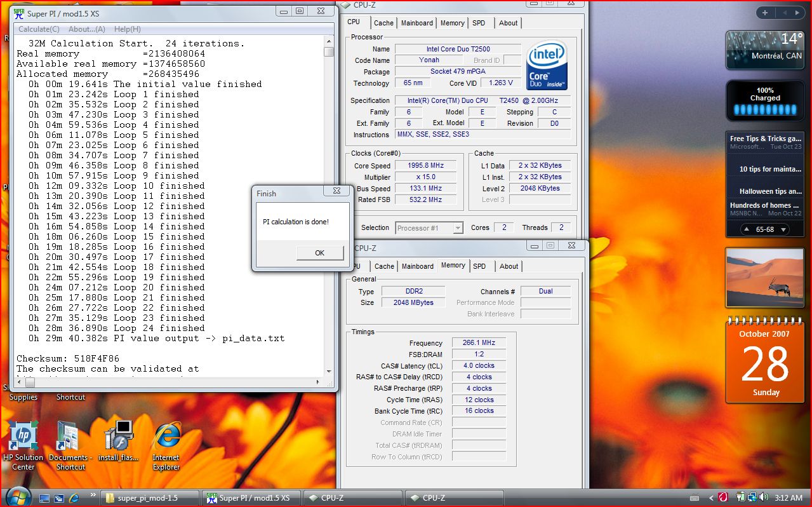The image size is (812, 507).
Task: Click OK in the Finish dialog
Action: pyautogui.click(x=319, y=253)
